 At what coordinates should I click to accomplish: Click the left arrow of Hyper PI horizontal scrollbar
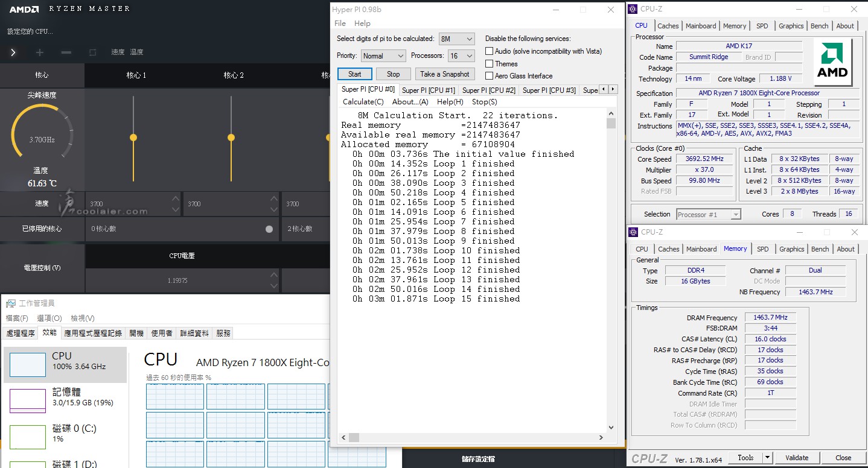[x=344, y=438]
